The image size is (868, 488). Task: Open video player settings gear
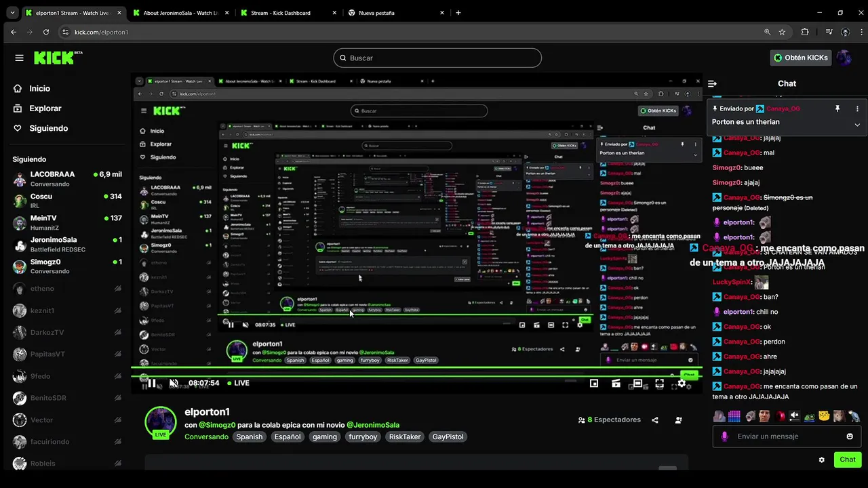(682, 384)
